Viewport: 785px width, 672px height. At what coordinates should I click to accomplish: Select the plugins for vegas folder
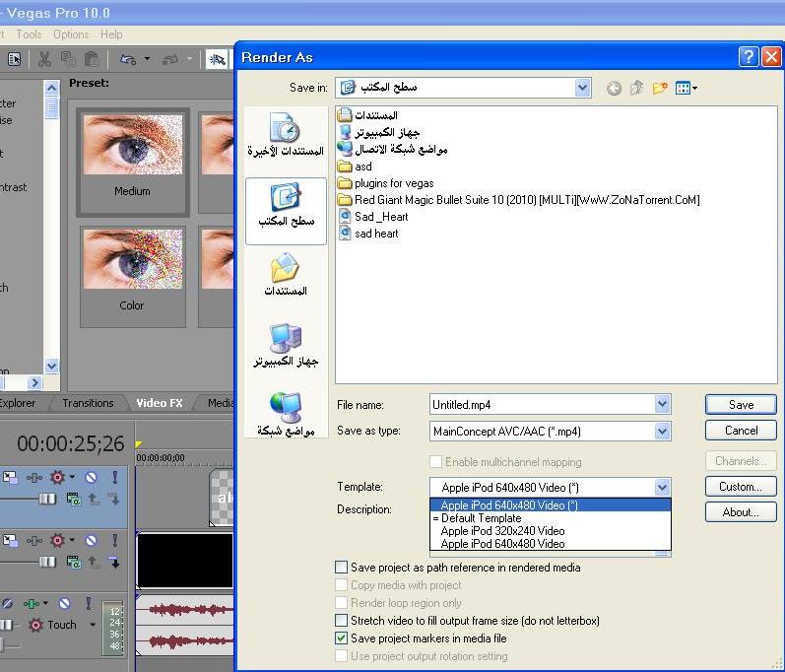[385, 183]
